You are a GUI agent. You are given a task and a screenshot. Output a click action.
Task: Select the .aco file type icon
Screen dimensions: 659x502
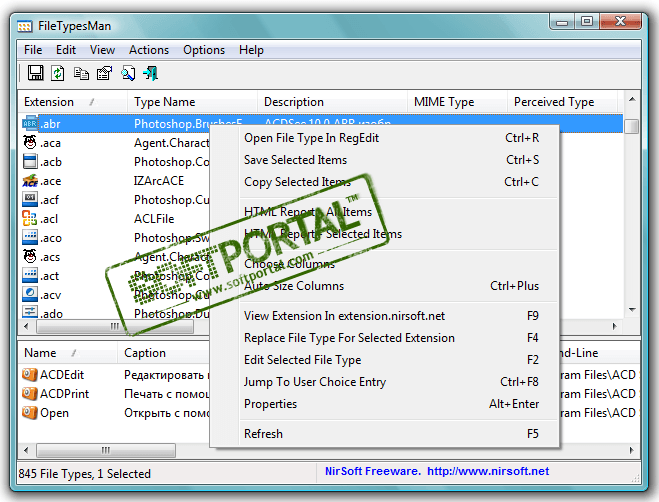tap(30, 238)
